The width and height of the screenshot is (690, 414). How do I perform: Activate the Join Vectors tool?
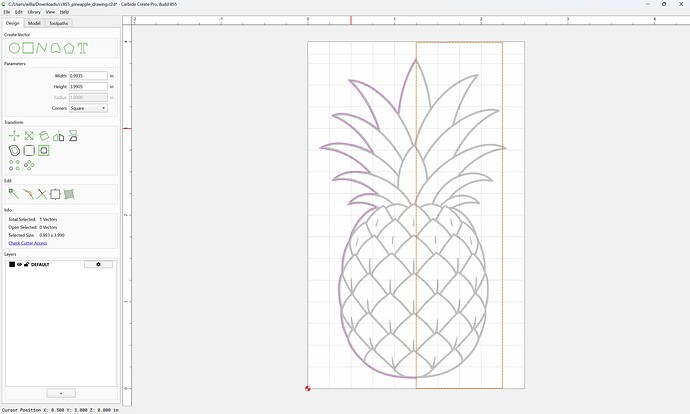[28, 194]
